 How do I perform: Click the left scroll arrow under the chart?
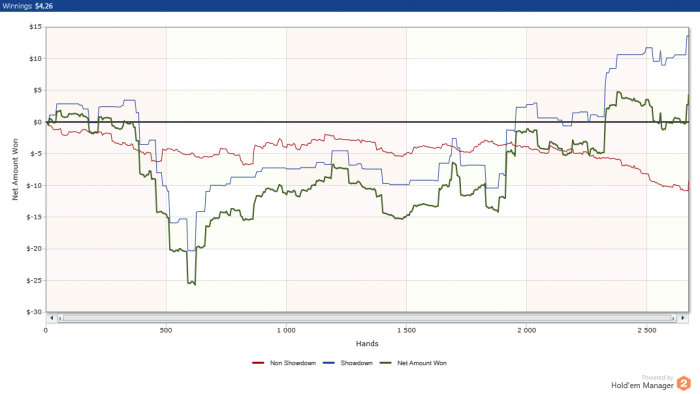(x=52, y=318)
